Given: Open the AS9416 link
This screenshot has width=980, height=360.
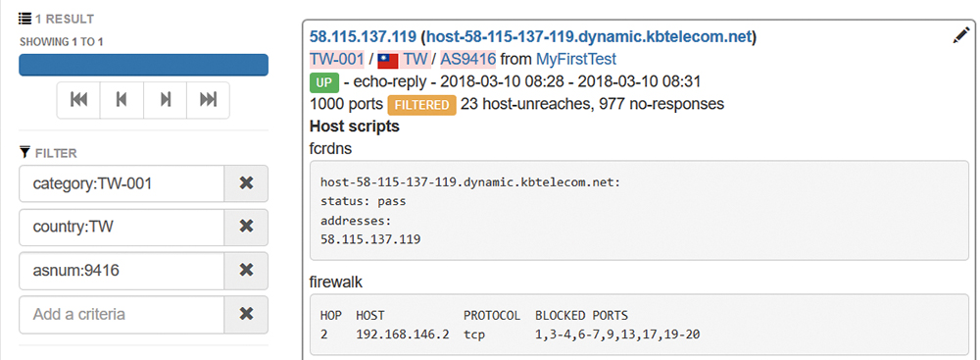Looking at the screenshot, I should coord(468,60).
